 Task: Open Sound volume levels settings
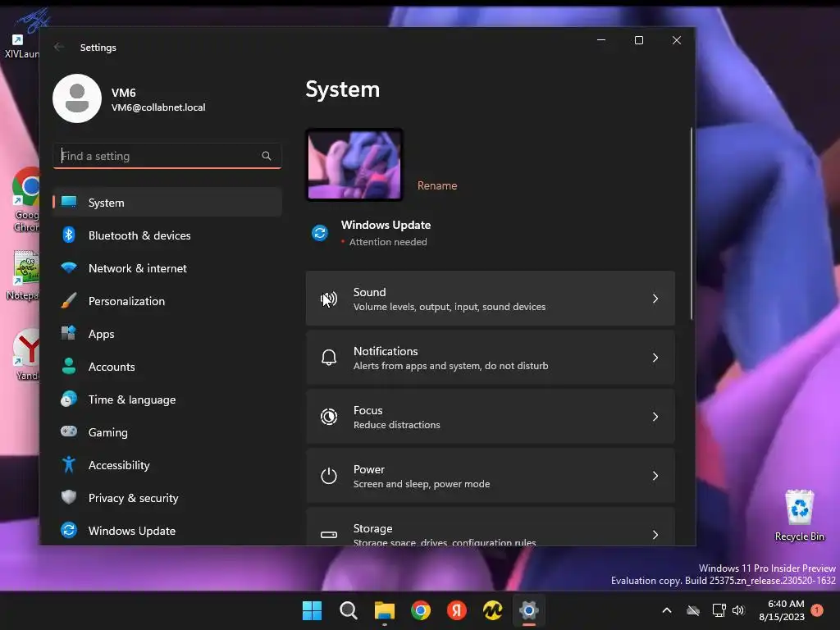pos(491,299)
